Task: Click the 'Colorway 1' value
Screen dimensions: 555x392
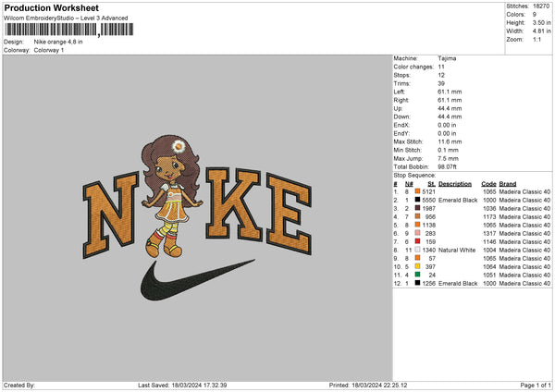Action: coord(49,50)
